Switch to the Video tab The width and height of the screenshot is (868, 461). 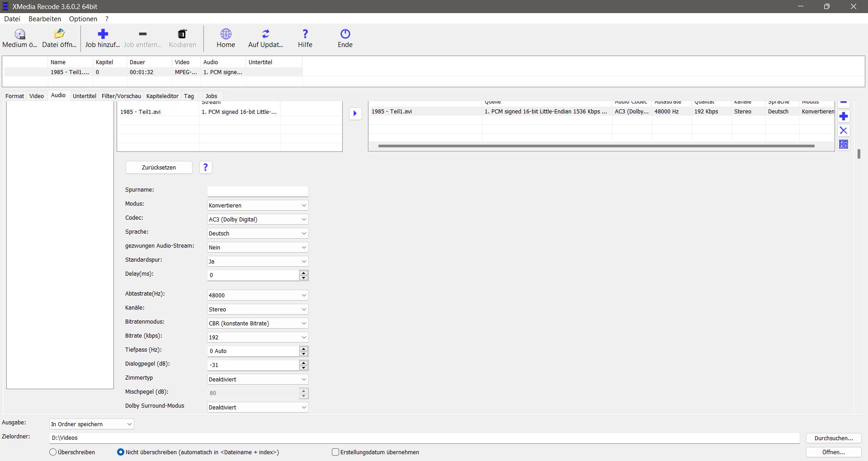[x=37, y=96]
